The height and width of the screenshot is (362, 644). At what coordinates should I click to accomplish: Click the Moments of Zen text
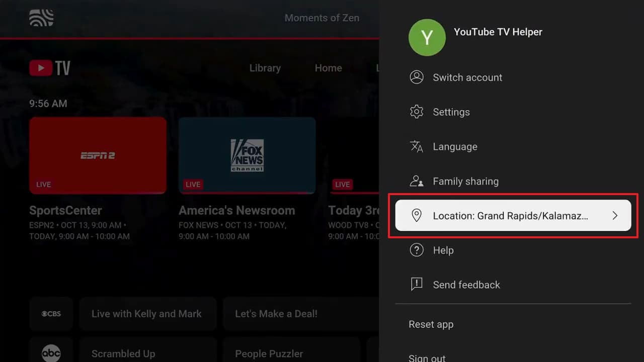coord(322,18)
